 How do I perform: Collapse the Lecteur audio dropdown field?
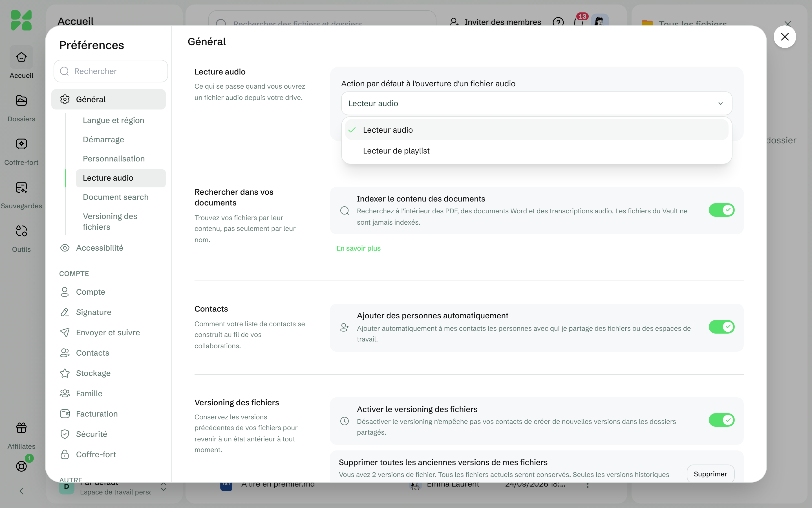point(537,103)
